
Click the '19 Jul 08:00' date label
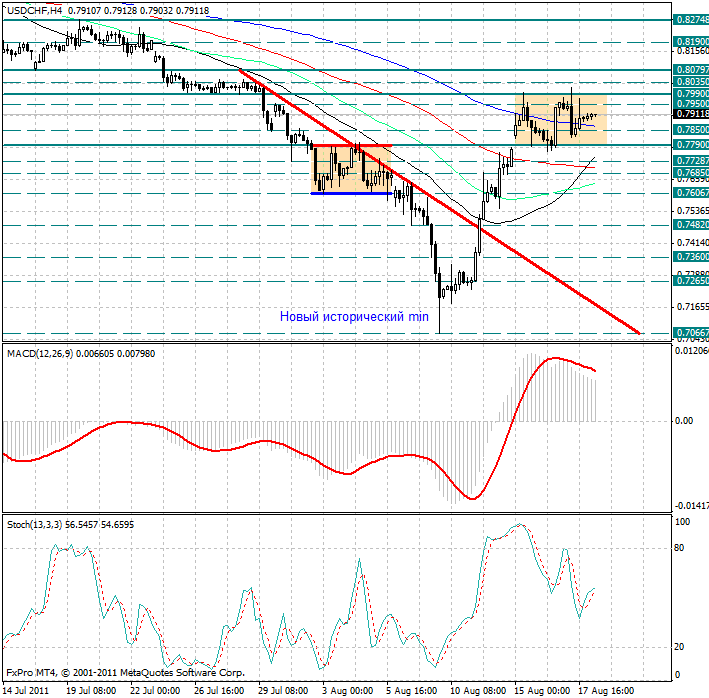click(91, 691)
